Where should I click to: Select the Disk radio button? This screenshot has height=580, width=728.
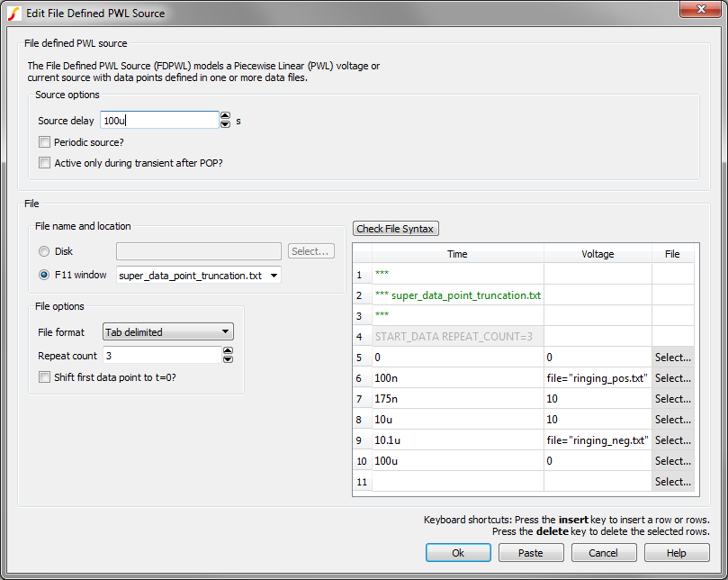[x=44, y=252]
